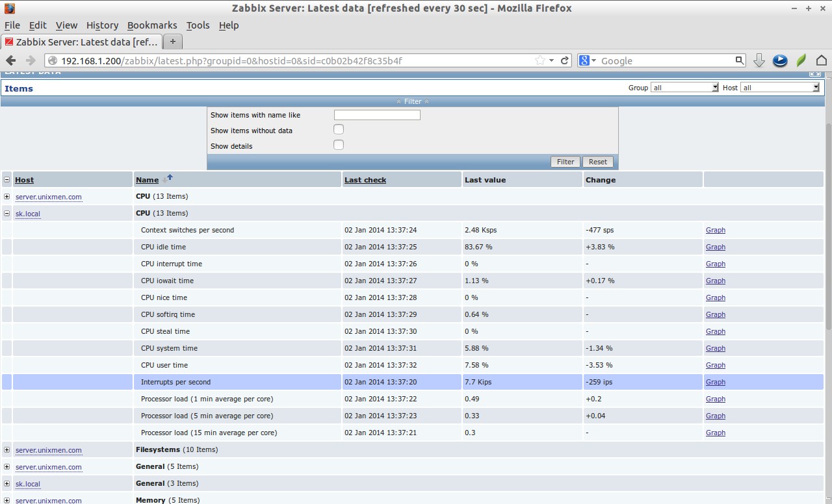
Task: Open Graph for CPU iowait time
Action: [x=716, y=281]
